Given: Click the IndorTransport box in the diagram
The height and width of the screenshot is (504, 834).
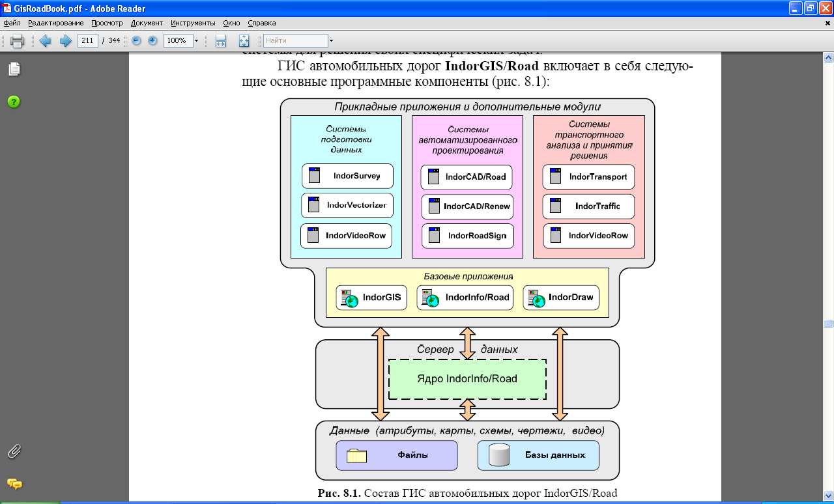Looking at the screenshot, I should point(588,176).
